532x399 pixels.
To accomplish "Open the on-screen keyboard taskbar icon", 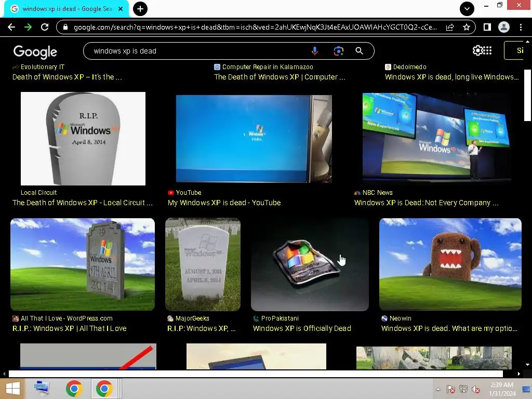I will point(42,389).
